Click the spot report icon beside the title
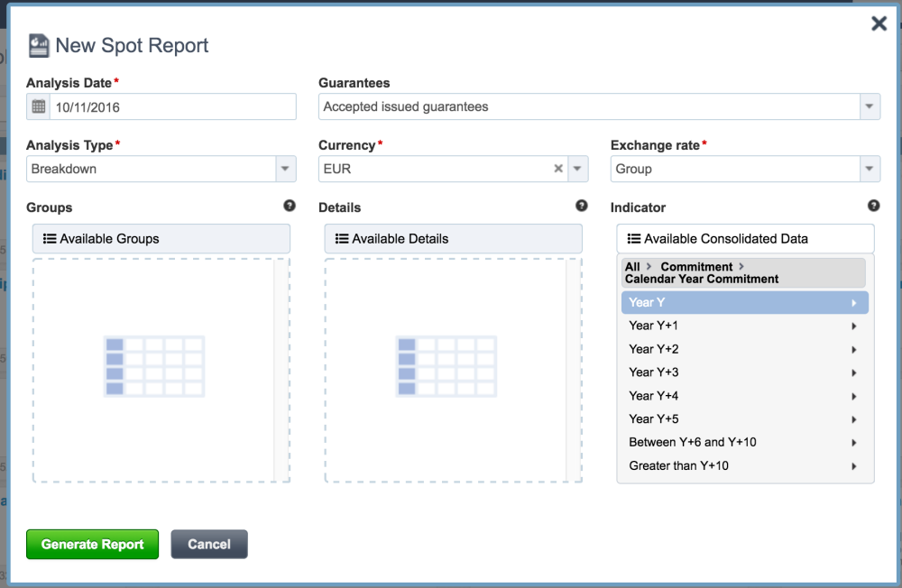Screen dimensions: 902x588 pos(39,45)
